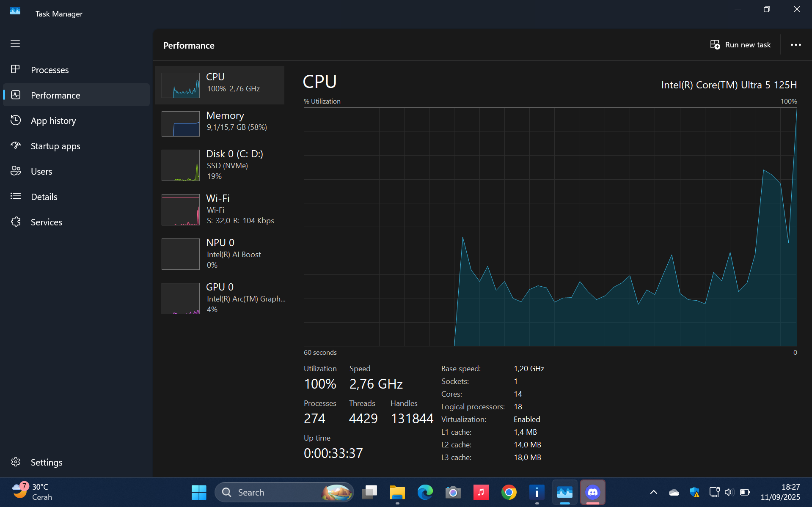The width and height of the screenshot is (812, 507).
Task: Click the Run new task button label
Action: coord(748,45)
